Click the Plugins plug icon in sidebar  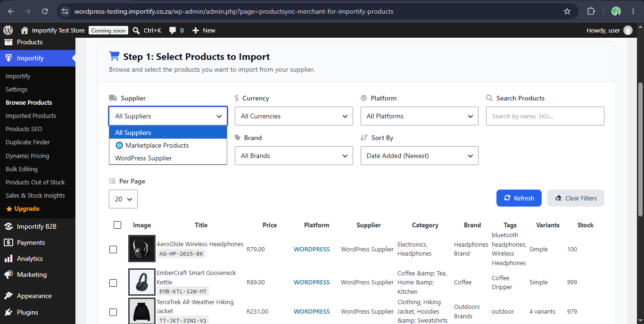(x=8, y=312)
